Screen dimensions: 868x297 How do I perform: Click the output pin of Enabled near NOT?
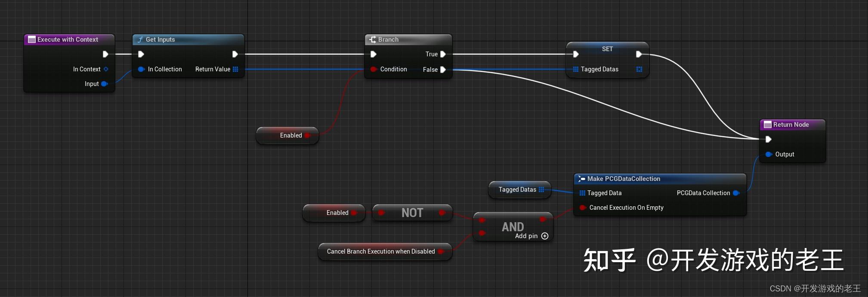[x=354, y=213]
